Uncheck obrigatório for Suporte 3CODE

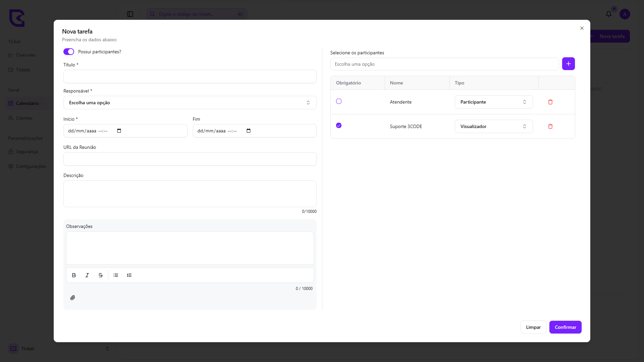339,125
